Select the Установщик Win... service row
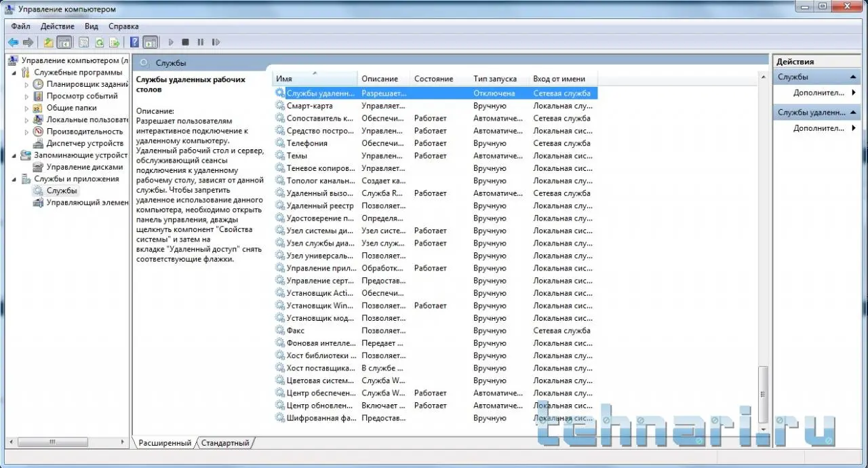The height and width of the screenshot is (468, 868). [x=435, y=306]
